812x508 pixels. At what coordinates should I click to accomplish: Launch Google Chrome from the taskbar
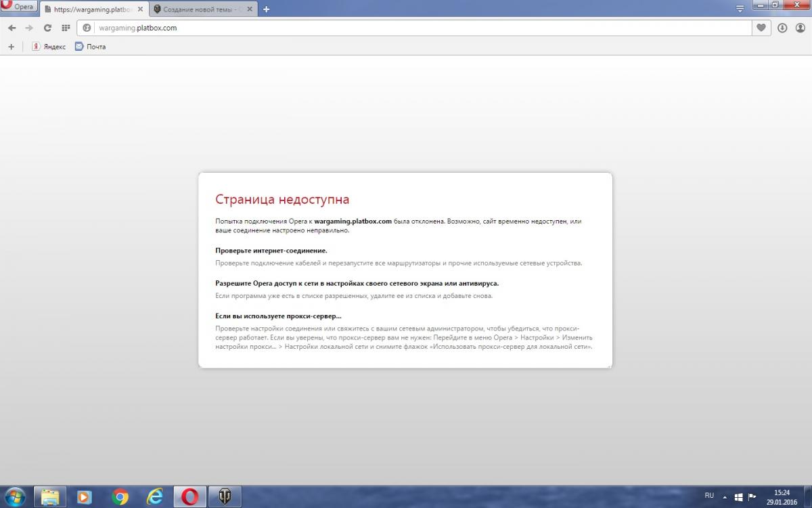(x=120, y=496)
